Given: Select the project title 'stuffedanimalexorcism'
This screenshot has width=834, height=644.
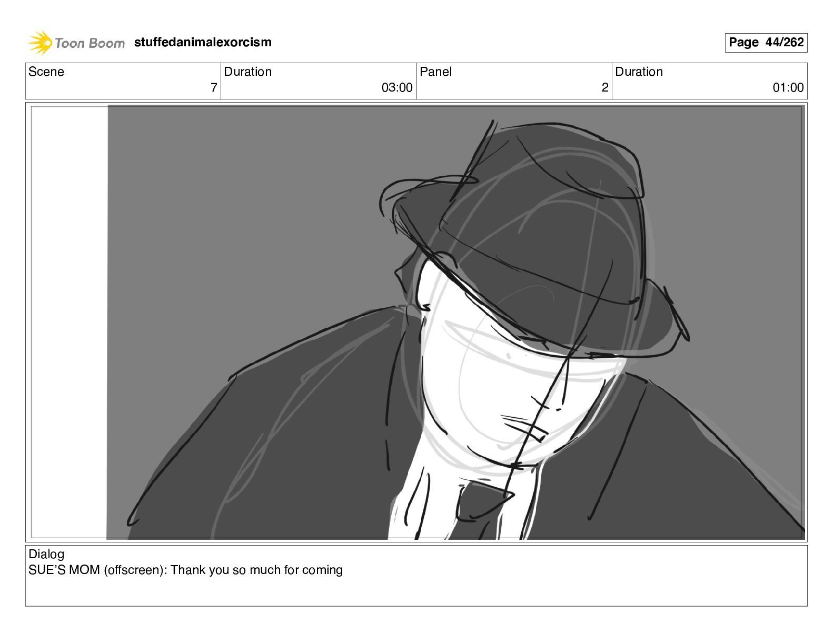Looking at the screenshot, I should pyautogui.click(x=203, y=42).
